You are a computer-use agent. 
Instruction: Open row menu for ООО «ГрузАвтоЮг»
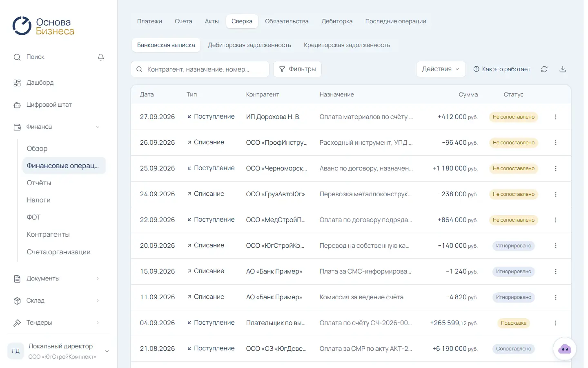556,194
